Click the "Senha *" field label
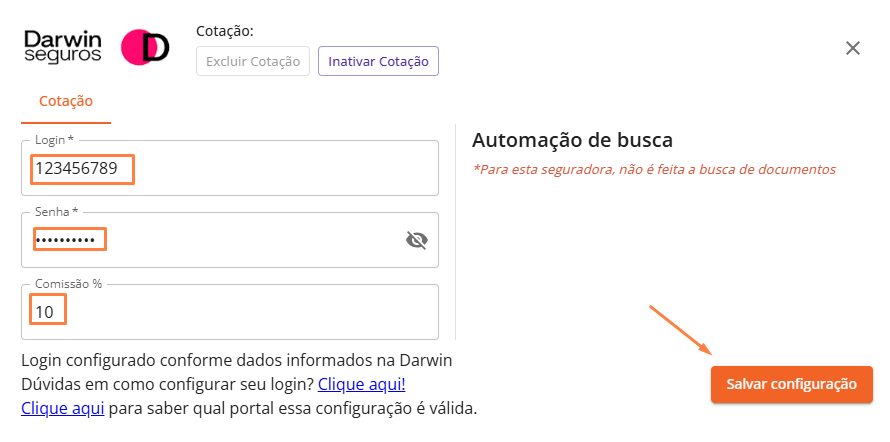The width and height of the screenshot is (890, 442). click(x=56, y=212)
